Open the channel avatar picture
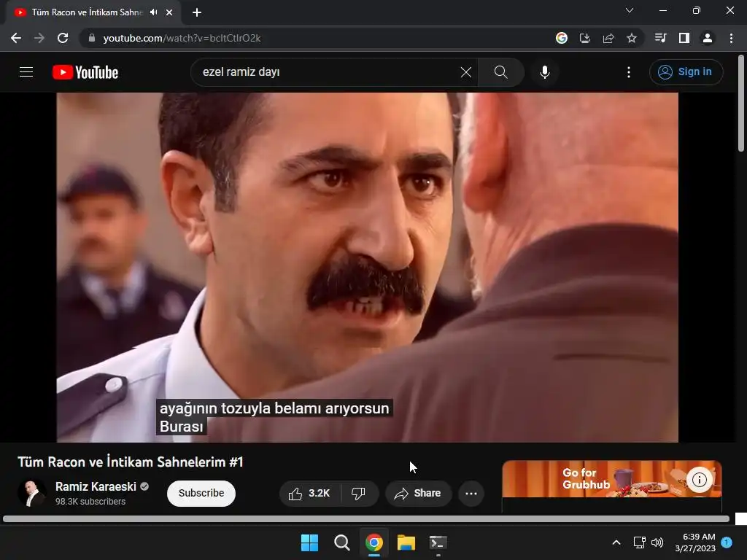The width and height of the screenshot is (747, 560). [x=32, y=493]
